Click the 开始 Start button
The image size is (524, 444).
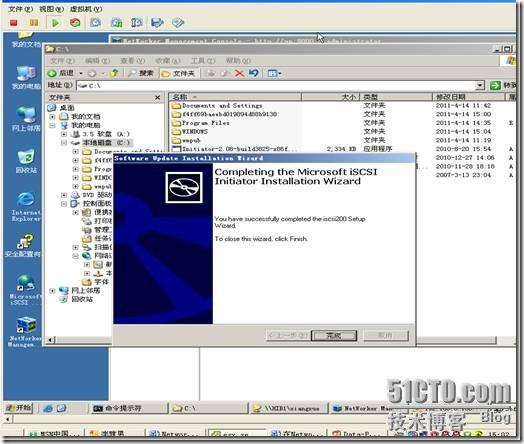point(19,408)
